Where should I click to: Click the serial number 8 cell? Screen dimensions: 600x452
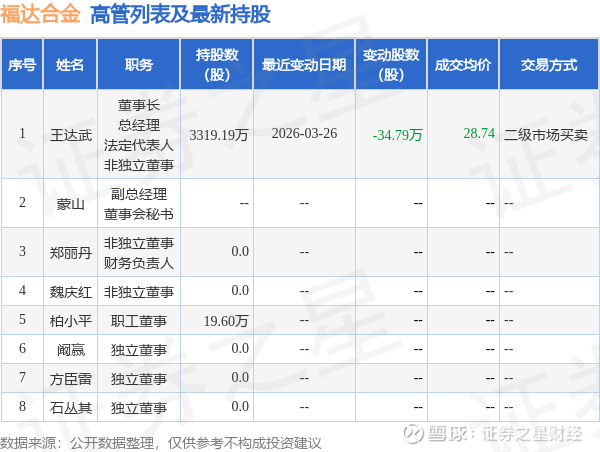coord(22,406)
